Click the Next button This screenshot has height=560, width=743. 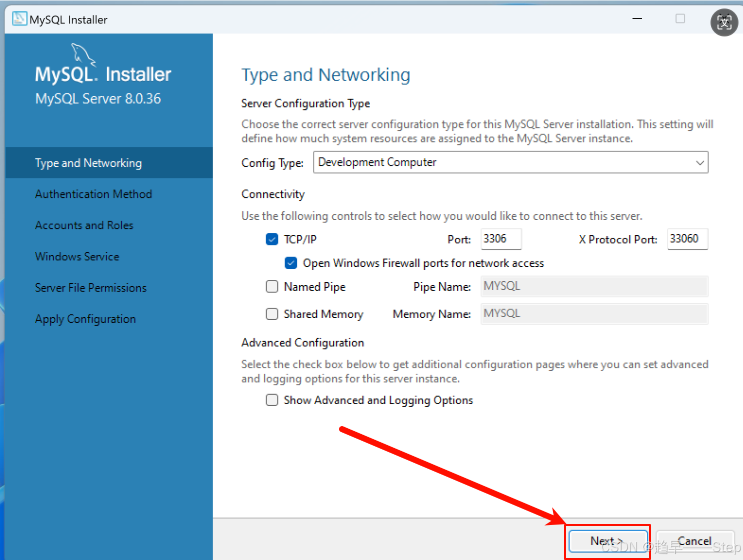coord(607,541)
